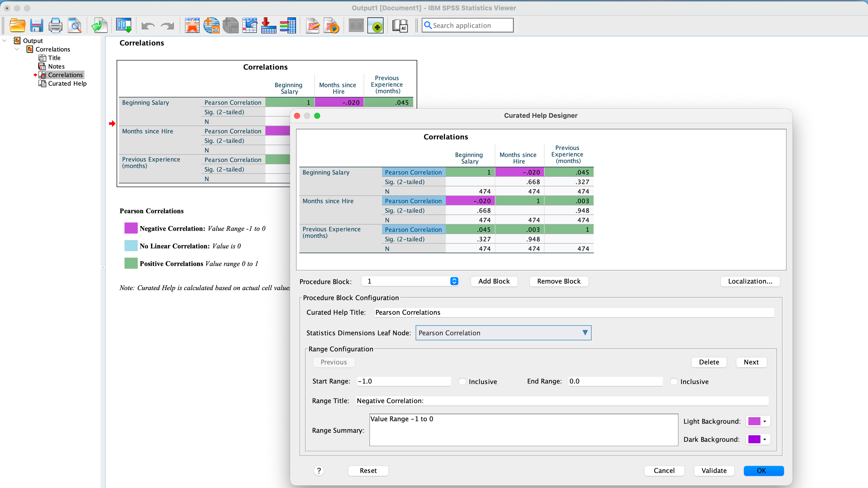868x488 pixels.
Task: Click the Recall recent dialogs toolbar icon
Action: 124,25
